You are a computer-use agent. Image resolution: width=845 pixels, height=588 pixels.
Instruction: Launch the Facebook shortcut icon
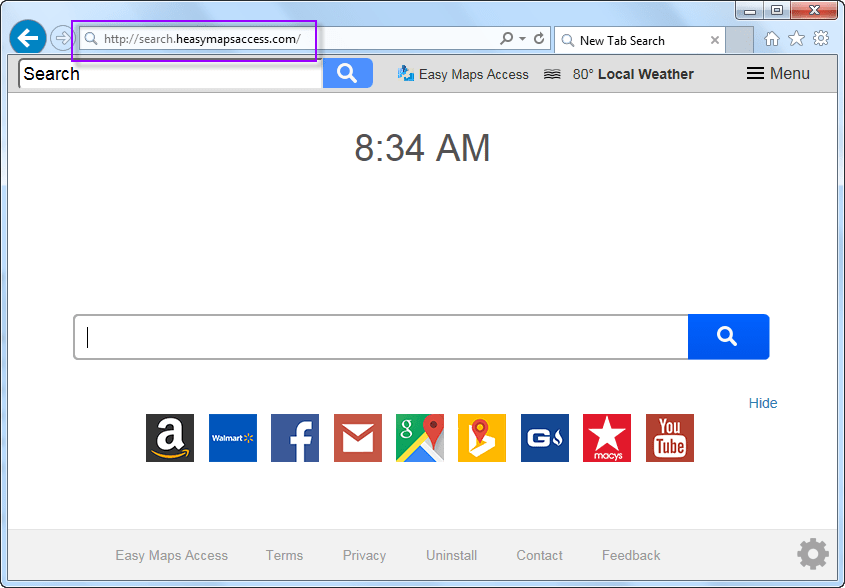point(295,438)
